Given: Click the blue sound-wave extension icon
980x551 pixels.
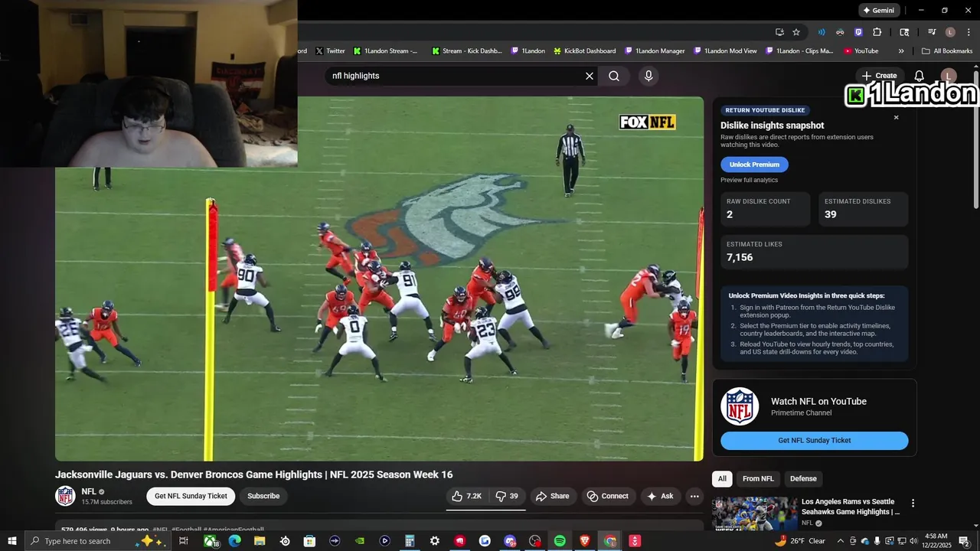Looking at the screenshot, I should (822, 32).
